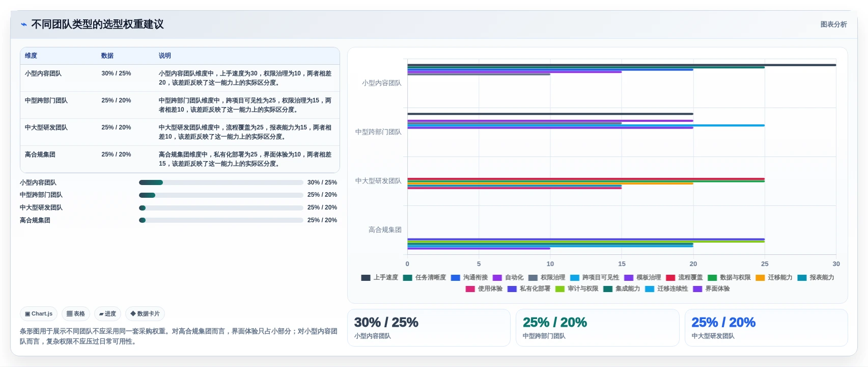The image size is (868, 367).
Task: Toggle the 沟通衔接 legend series
Action: 469,278
